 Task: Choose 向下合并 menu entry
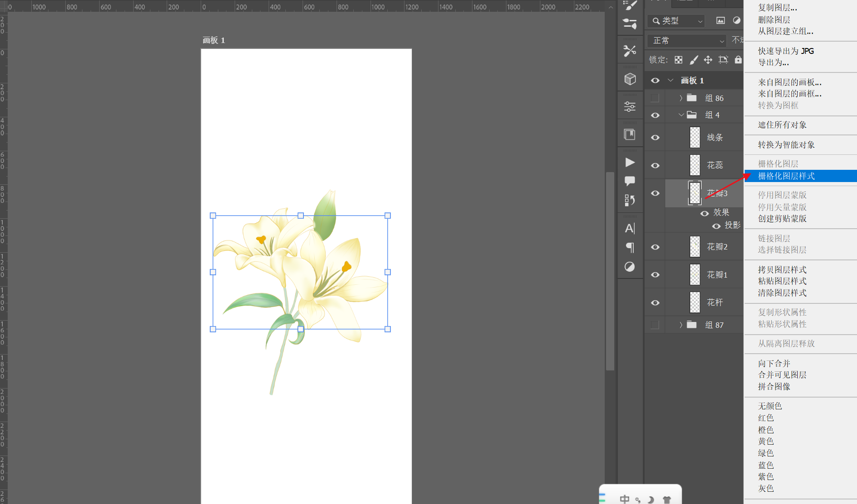(x=774, y=364)
